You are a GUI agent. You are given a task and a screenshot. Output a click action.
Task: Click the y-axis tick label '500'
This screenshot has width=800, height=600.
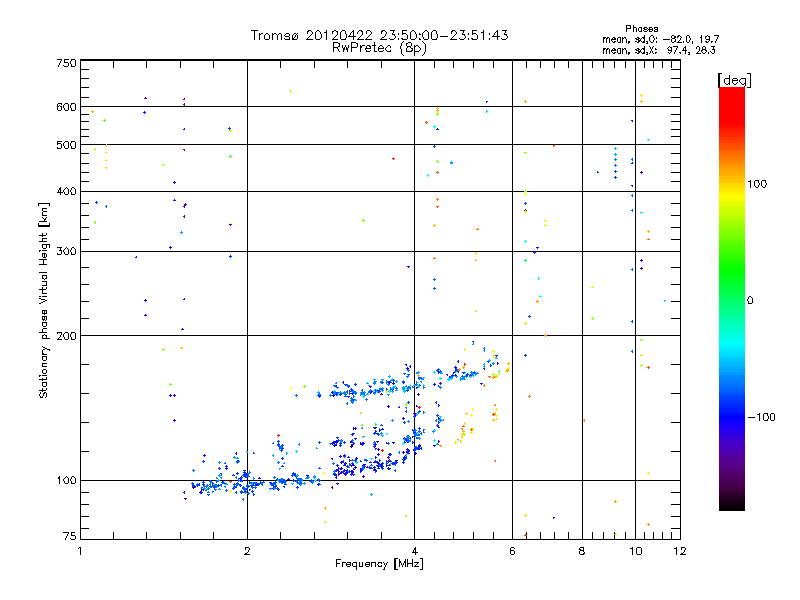click(66, 145)
